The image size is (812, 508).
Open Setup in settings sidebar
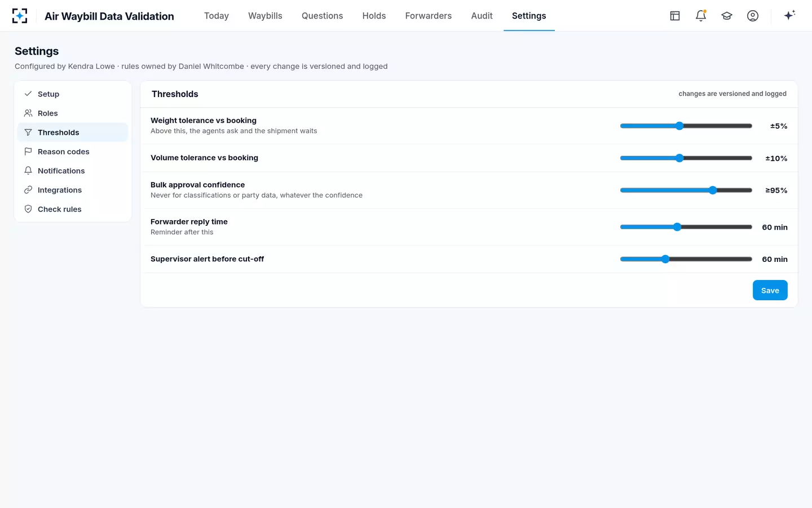[73, 94]
